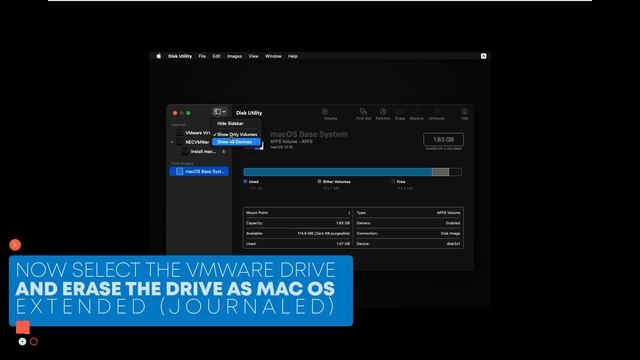This screenshot has width=640, height=360.
Task: Click the Connection Disk Image row
Action: (x=408, y=233)
